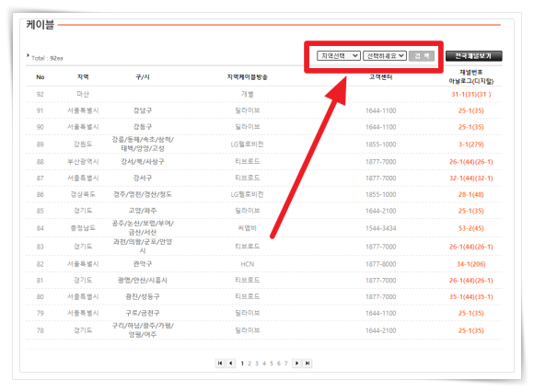Viewport: 534px width, 392px height.
Task: Go to the previous page arrow
Action: 231,363
